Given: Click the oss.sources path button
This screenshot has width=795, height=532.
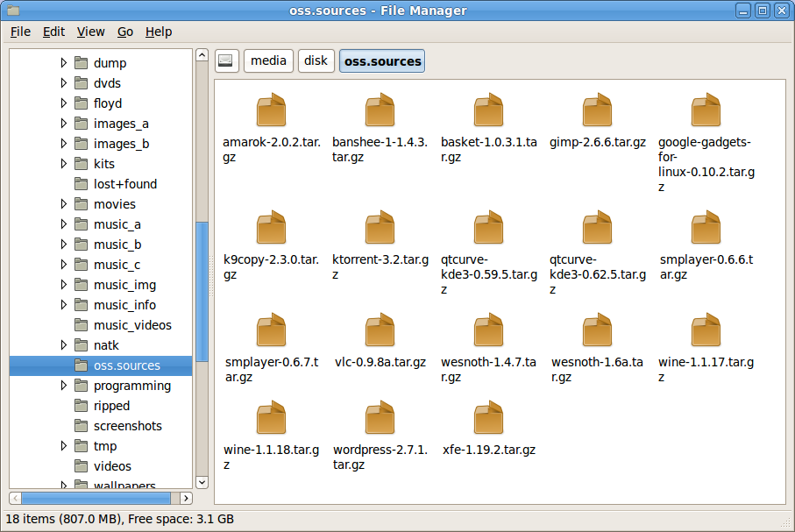Looking at the screenshot, I should coord(382,60).
